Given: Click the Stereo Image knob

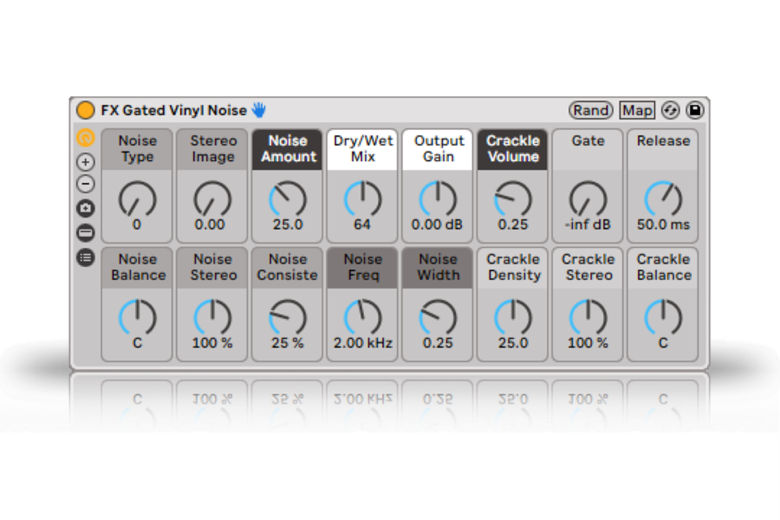Looking at the screenshot, I should click(212, 199).
